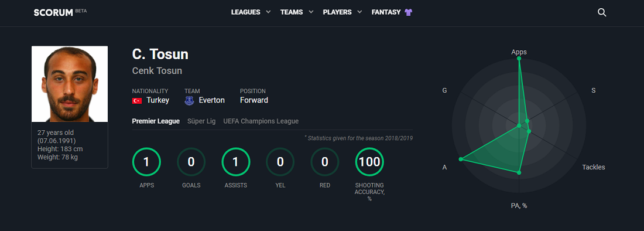
Task: Click the Everton club crest
Action: coord(189,100)
